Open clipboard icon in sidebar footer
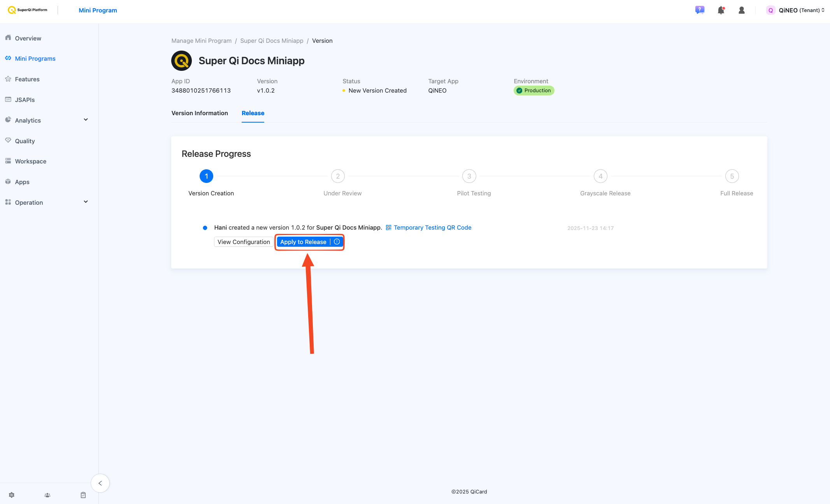 pyautogui.click(x=83, y=495)
